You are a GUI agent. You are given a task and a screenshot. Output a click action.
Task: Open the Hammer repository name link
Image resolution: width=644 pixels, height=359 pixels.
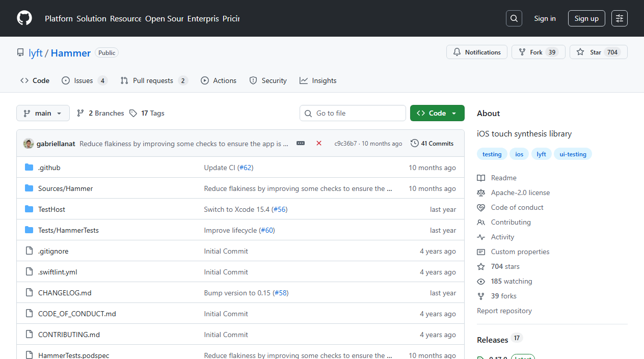[71, 53]
